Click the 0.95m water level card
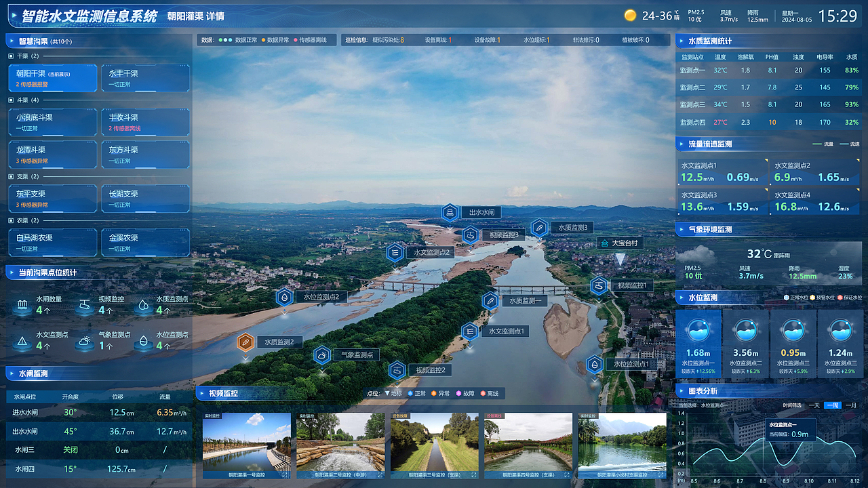 click(x=793, y=343)
